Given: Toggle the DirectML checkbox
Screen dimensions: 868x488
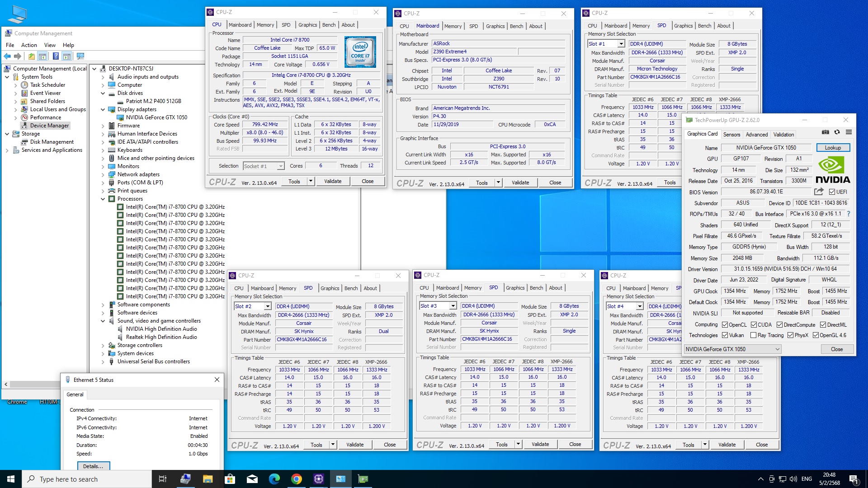Looking at the screenshot, I should point(823,325).
